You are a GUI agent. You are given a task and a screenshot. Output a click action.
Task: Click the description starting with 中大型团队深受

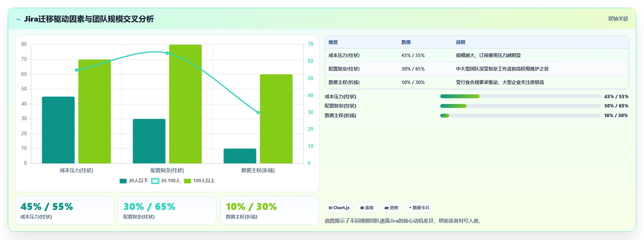[x=502, y=69]
